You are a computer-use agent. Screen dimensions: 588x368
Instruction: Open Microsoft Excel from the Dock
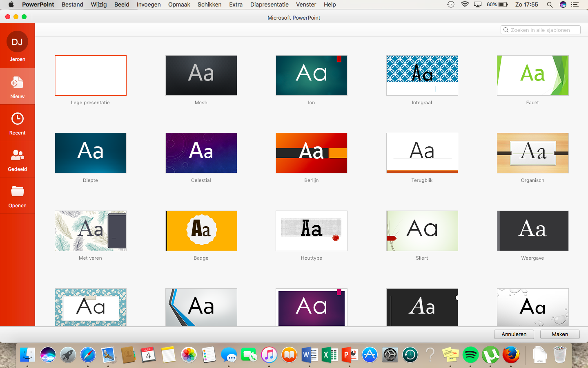pyautogui.click(x=329, y=355)
